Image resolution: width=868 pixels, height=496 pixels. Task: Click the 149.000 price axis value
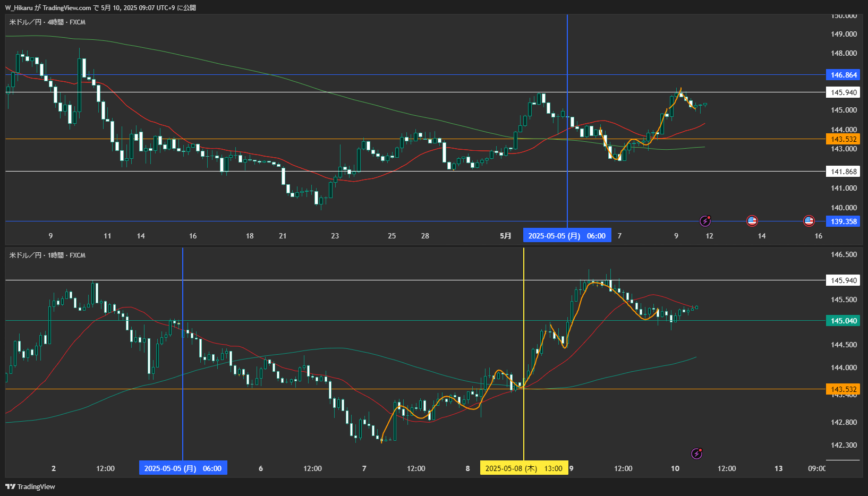tap(844, 34)
